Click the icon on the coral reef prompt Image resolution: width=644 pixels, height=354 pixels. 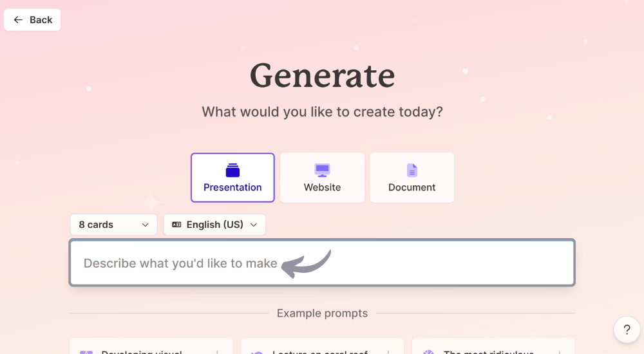point(256,352)
